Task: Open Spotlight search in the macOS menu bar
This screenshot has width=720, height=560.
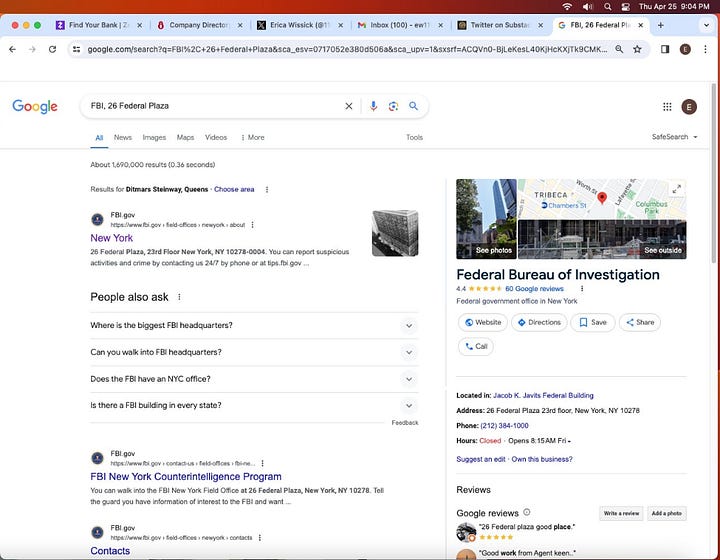Action: tap(608, 6)
